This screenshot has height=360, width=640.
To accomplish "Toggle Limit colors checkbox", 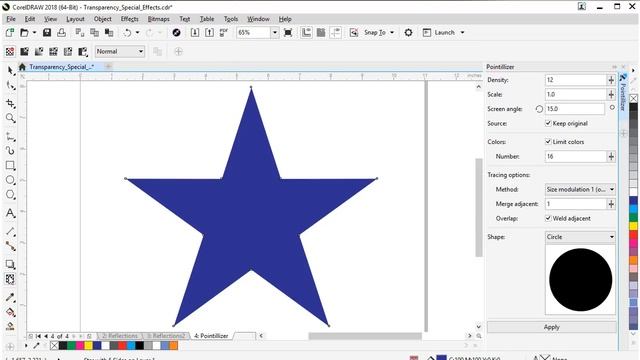I will [x=548, y=142].
